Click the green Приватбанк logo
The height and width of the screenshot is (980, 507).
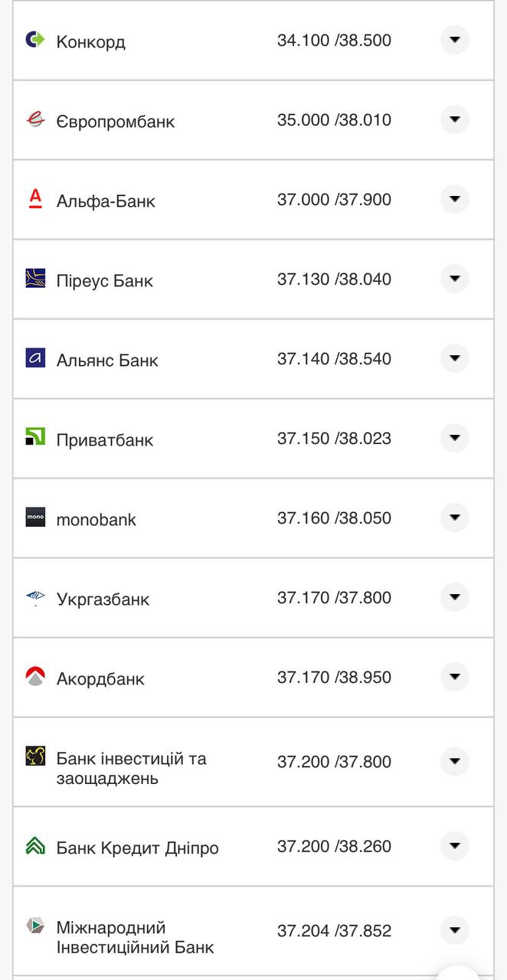pyautogui.click(x=35, y=438)
